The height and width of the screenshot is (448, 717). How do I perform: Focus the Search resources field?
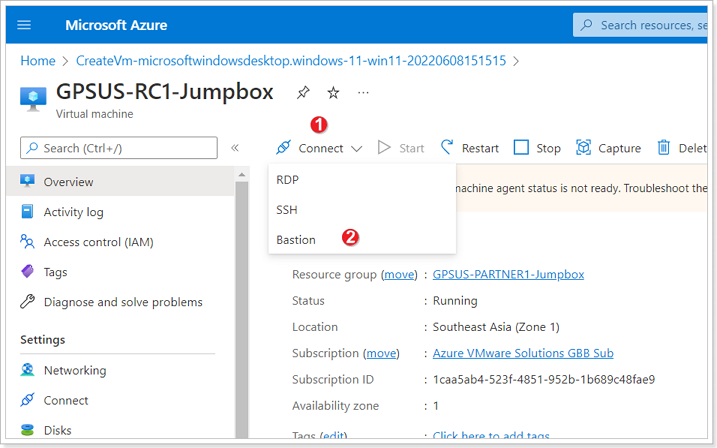click(x=640, y=25)
